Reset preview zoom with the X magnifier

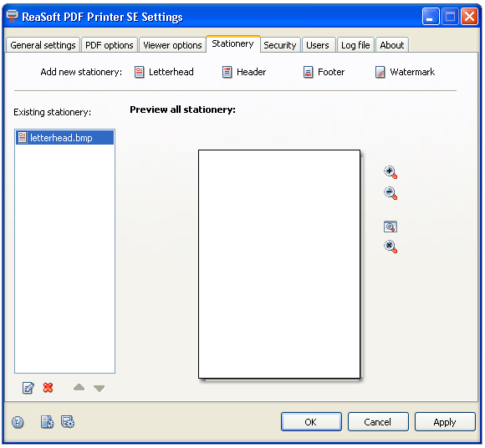(x=391, y=247)
